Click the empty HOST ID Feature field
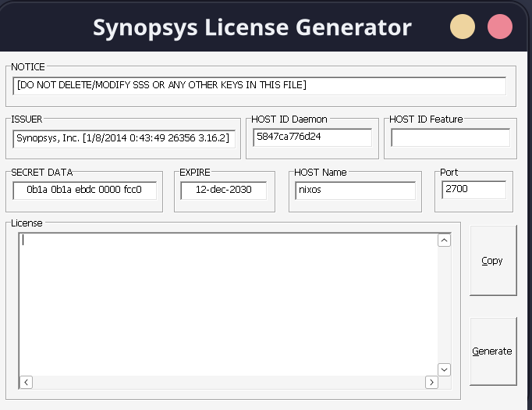The width and height of the screenshot is (532, 410). [x=450, y=137]
